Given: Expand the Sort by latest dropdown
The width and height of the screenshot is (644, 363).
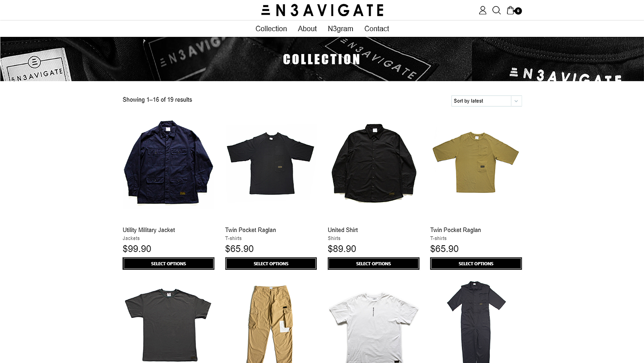Looking at the screenshot, I should point(486,101).
